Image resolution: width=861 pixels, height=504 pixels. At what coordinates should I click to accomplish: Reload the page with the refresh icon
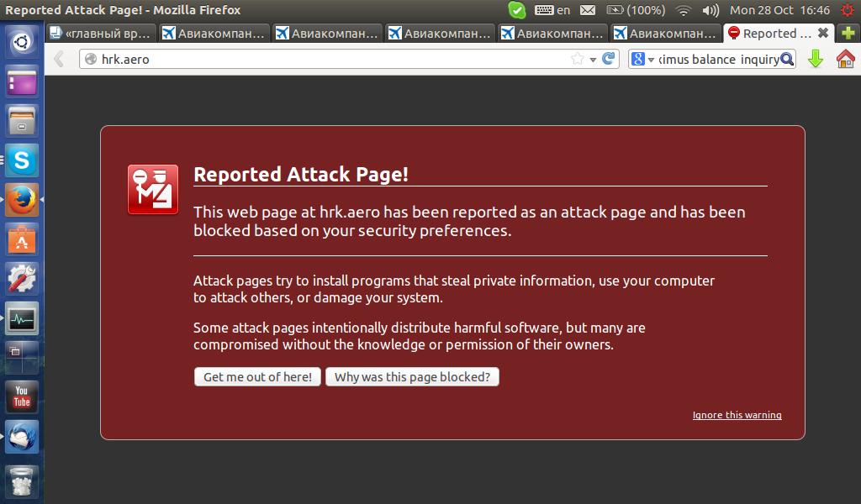point(610,59)
